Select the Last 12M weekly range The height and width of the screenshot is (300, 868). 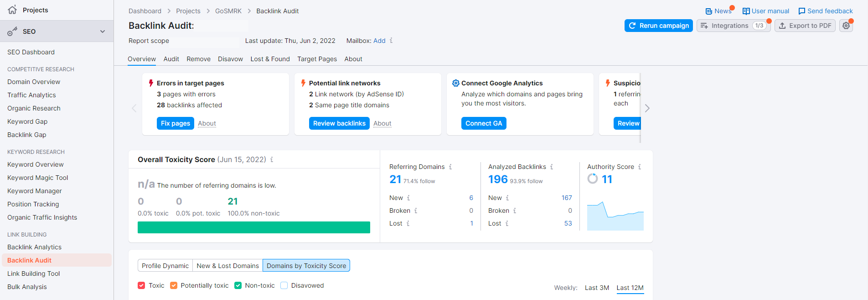pyautogui.click(x=630, y=288)
